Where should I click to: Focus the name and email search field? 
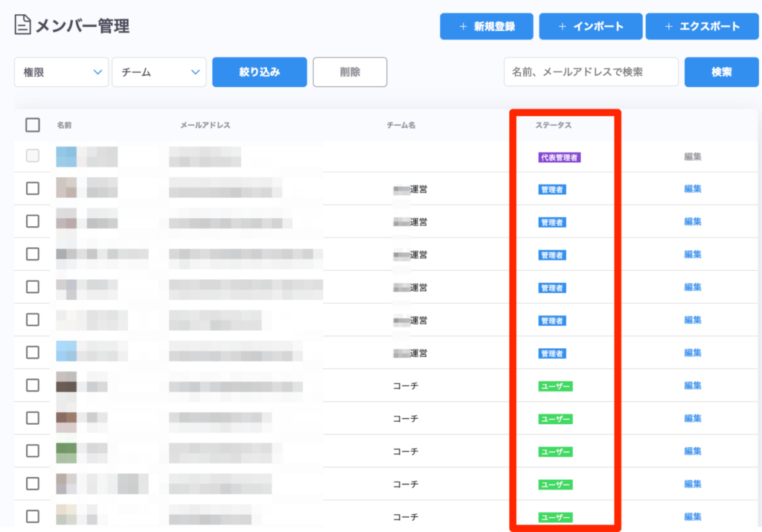591,72
